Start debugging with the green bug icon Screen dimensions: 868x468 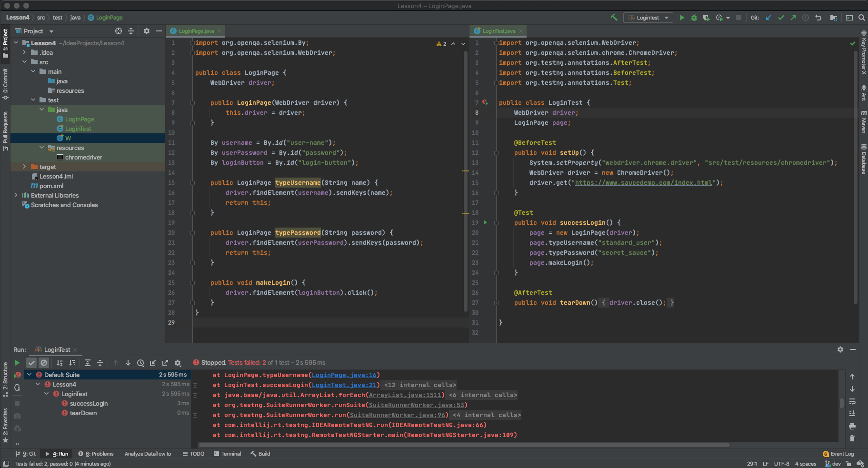coord(694,18)
